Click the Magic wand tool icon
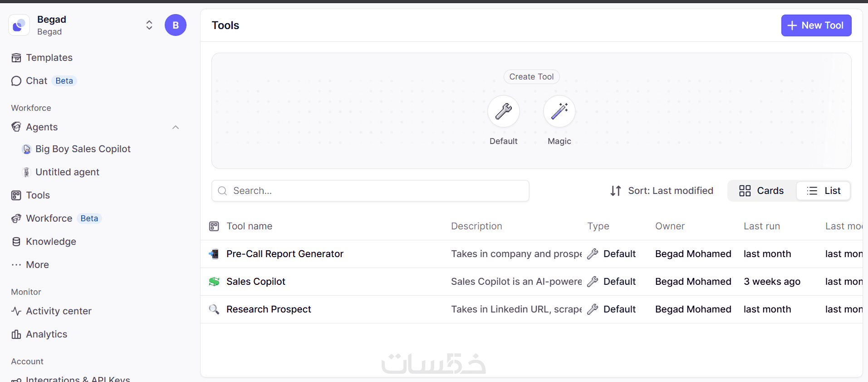The height and width of the screenshot is (382, 868). (x=559, y=111)
